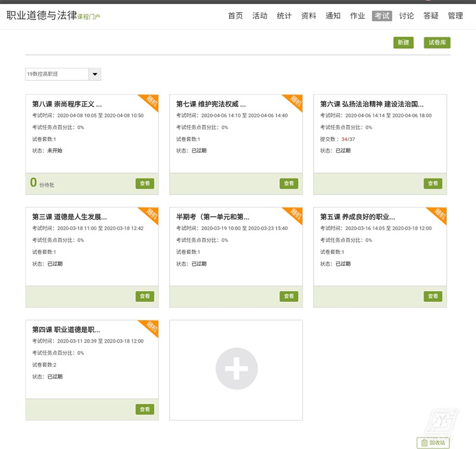
Task: Click the 管理 menu item
Action: [455, 16]
